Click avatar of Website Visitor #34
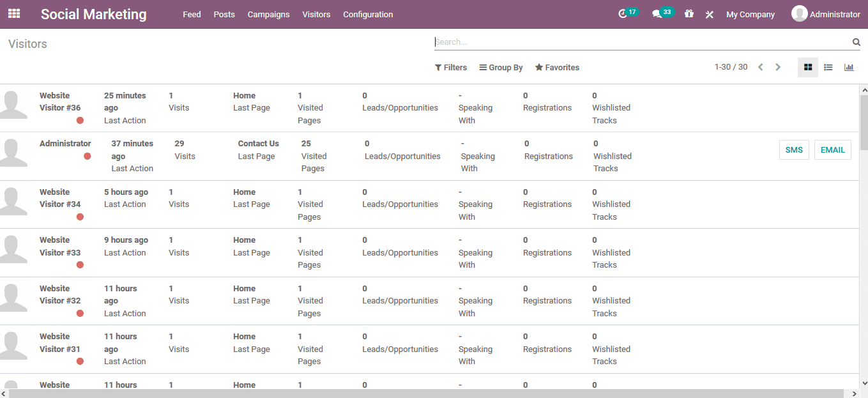This screenshot has width=868, height=398. [x=13, y=201]
